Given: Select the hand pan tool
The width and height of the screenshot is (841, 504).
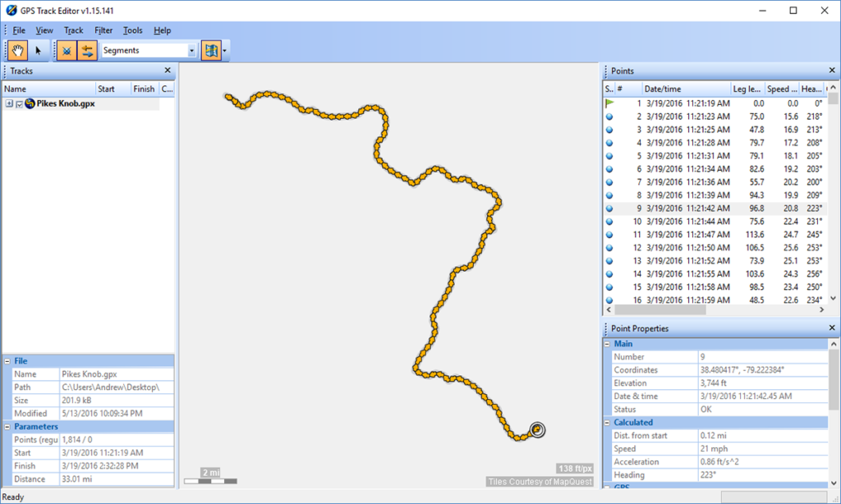Looking at the screenshot, I should (x=18, y=50).
